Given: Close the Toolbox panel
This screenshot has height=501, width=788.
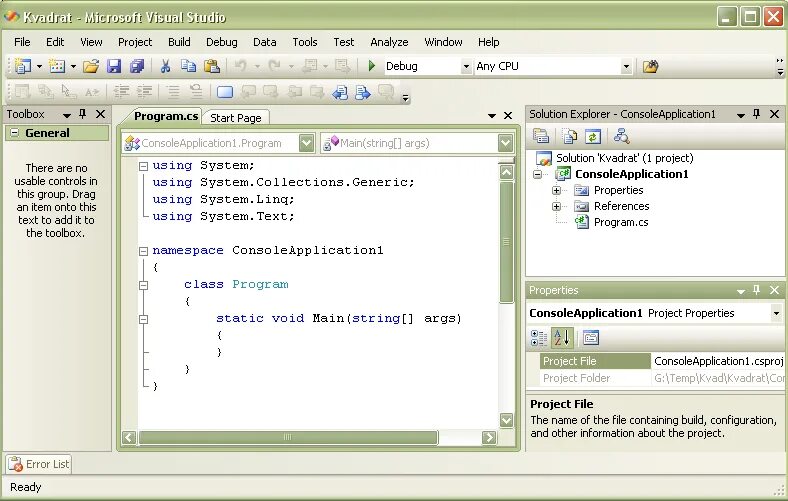Looking at the screenshot, I should [x=101, y=114].
